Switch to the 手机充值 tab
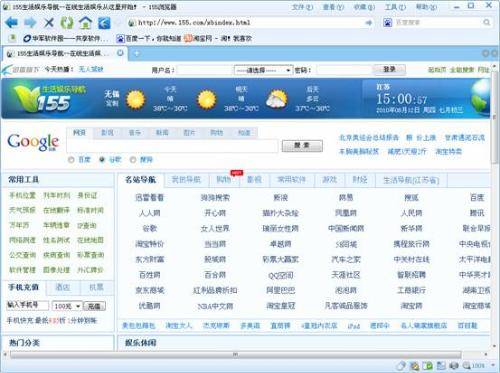 point(23,287)
